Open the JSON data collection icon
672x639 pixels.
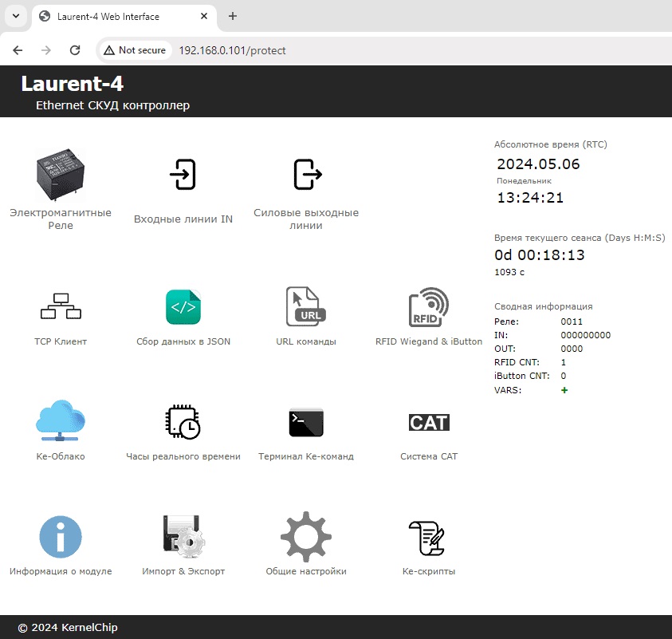click(x=183, y=306)
